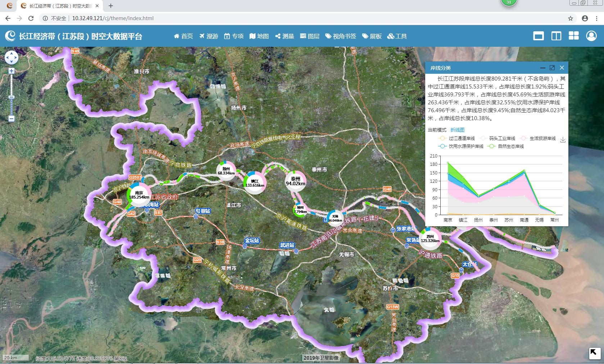This screenshot has width=604, height=364.
Task: Pan map up with compass arrow
Action: pyautogui.click(x=11, y=53)
